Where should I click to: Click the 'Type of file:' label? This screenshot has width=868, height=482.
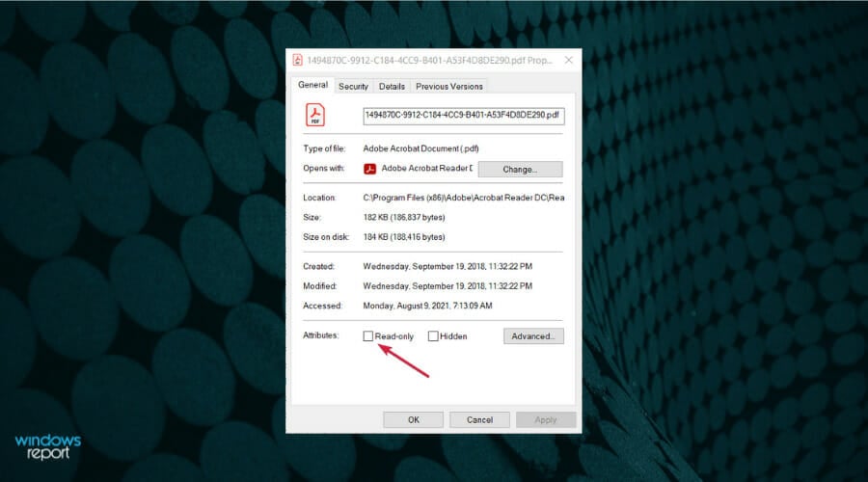point(324,148)
